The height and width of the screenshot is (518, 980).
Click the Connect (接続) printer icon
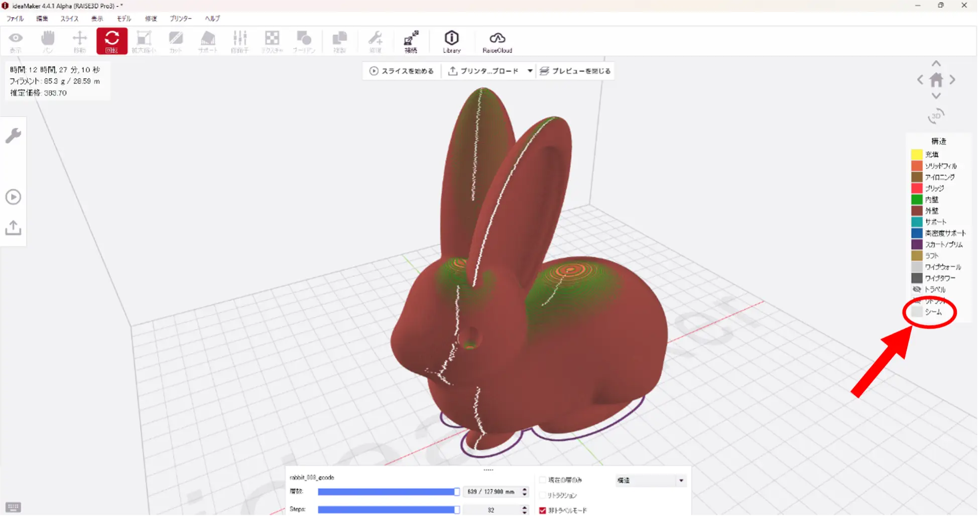tap(411, 41)
